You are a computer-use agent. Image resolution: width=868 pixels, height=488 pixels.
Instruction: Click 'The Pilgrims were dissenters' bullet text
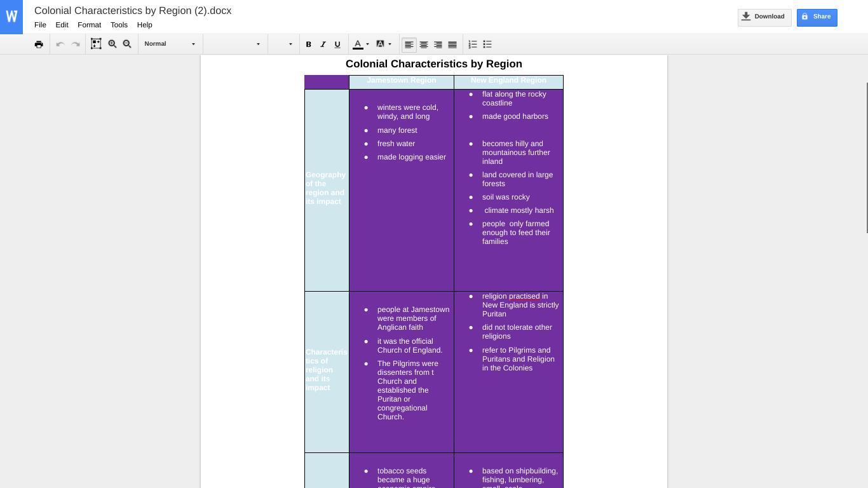[x=408, y=390]
